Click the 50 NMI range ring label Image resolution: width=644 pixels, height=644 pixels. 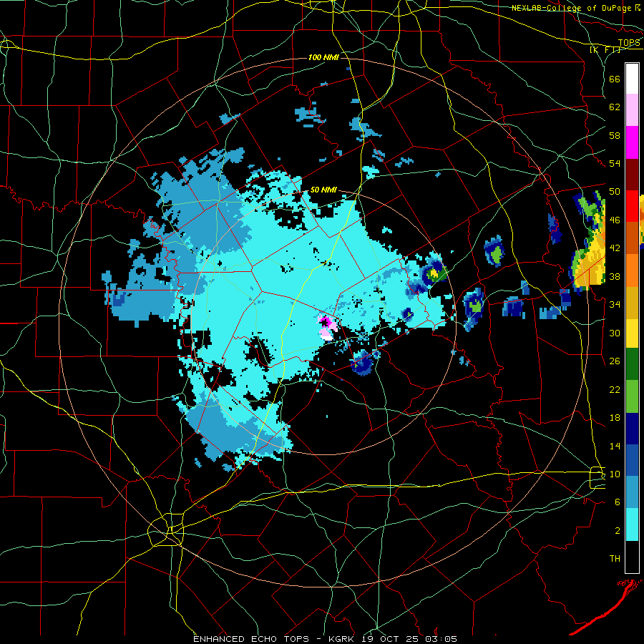pyautogui.click(x=323, y=190)
